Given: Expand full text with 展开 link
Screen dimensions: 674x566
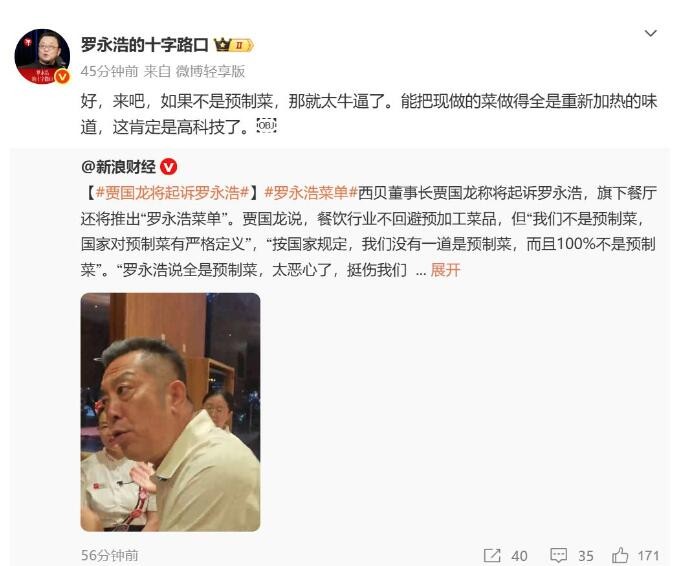Looking at the screenshot, I should click(x=445, y=270).
